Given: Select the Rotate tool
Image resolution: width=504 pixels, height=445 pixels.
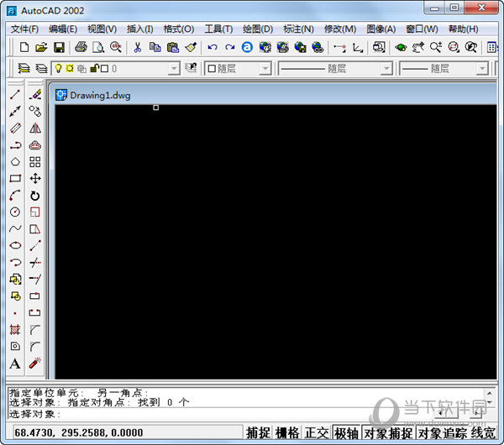Looking at the screenshot, I should click(35, 196).
